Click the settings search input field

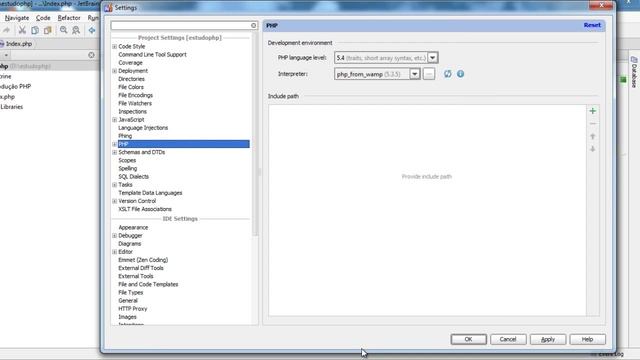[x=180, y=25]
